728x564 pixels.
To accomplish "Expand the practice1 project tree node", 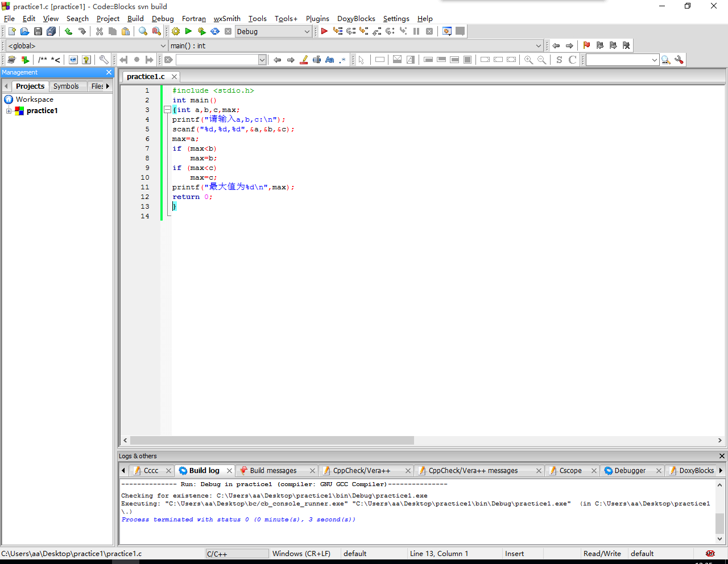I will tap(9, 111).
